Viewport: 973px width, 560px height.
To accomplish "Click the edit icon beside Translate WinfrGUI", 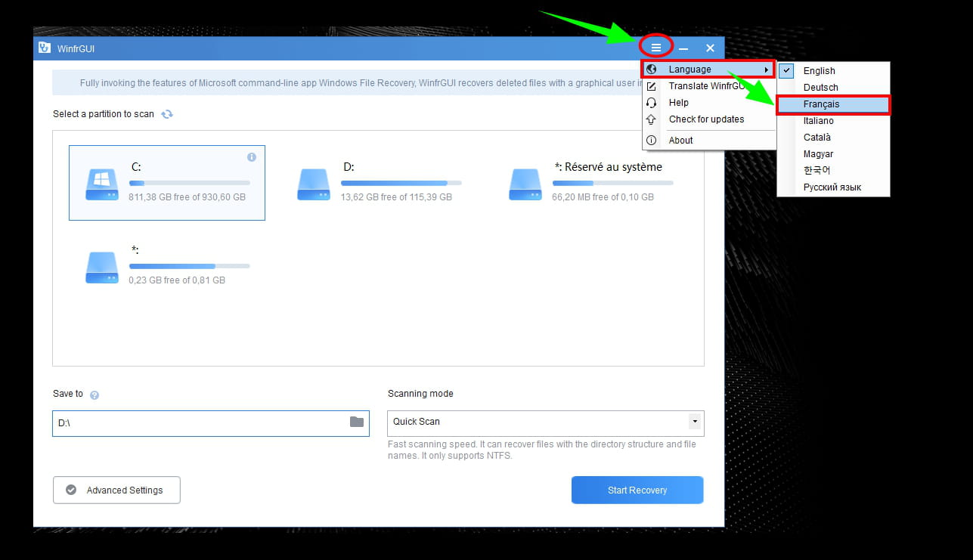I will click(x=652, y=86).
